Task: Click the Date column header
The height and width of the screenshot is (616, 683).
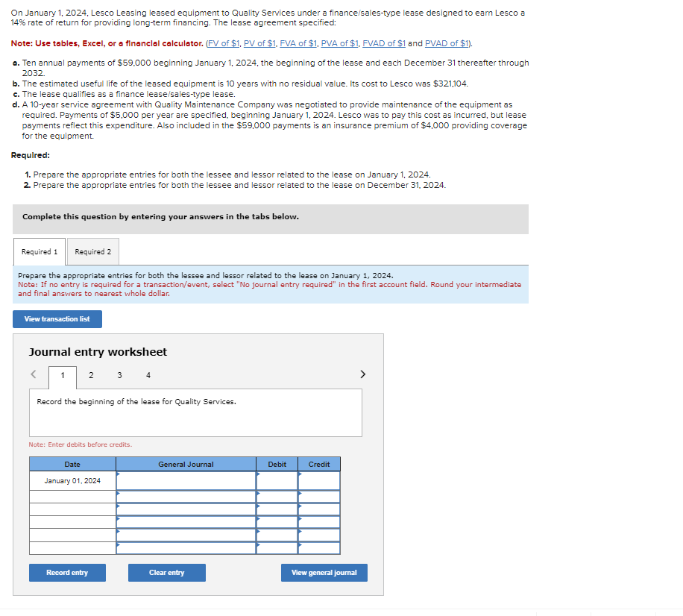Action: pos(72,464)
